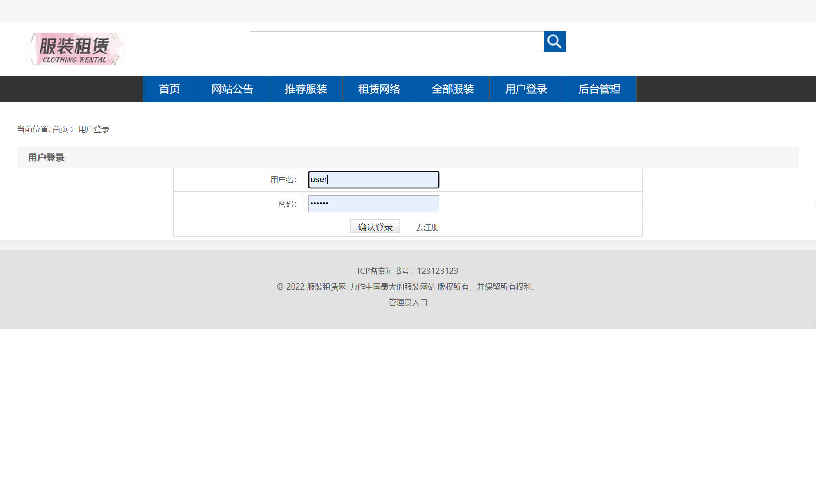Click the 服装租赁 logo image
The width and height of the screenshot is (816, 504).
74,48
